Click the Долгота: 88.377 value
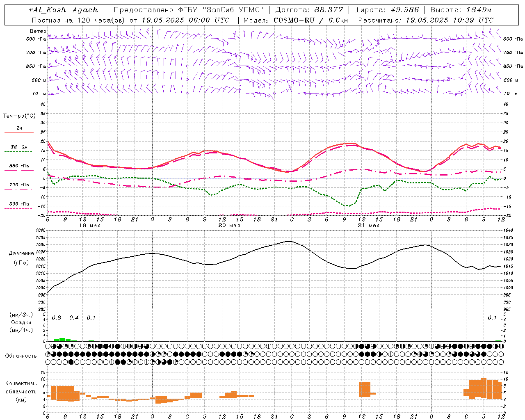Image resolution: width=525 pixels, height=420 pixels. pyautogui.click(x=310, y=10)
